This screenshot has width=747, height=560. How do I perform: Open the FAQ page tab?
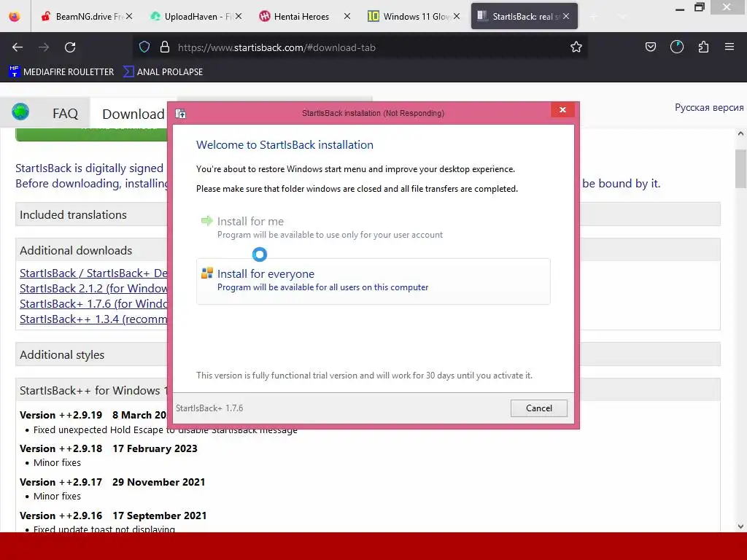65,114
